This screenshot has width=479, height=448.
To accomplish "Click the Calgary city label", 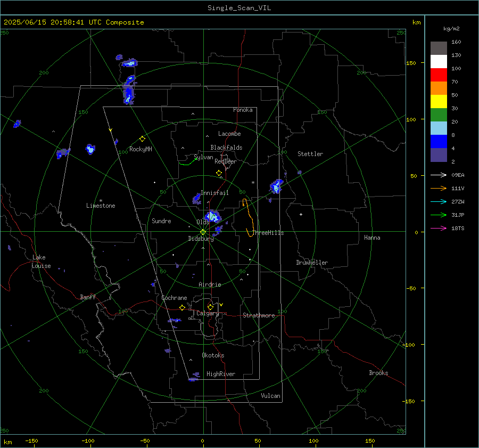I will [208, 313].
